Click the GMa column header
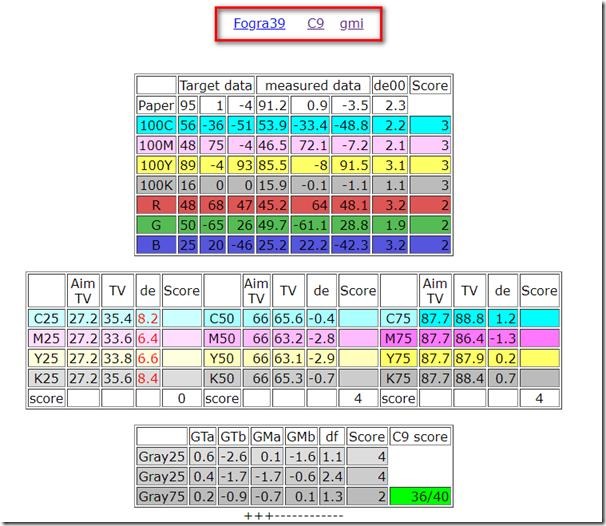Viewport: 606px width, 526px height. (267, 437)
